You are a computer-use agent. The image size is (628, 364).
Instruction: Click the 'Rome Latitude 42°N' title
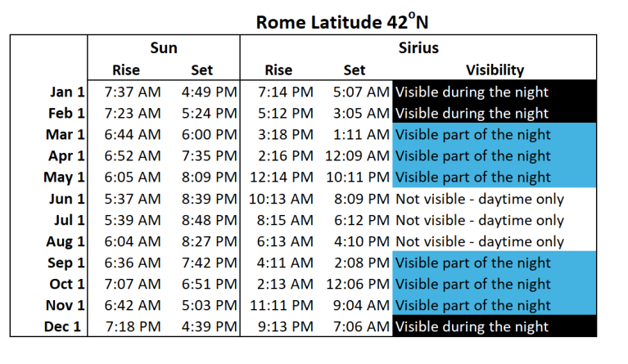340,20
